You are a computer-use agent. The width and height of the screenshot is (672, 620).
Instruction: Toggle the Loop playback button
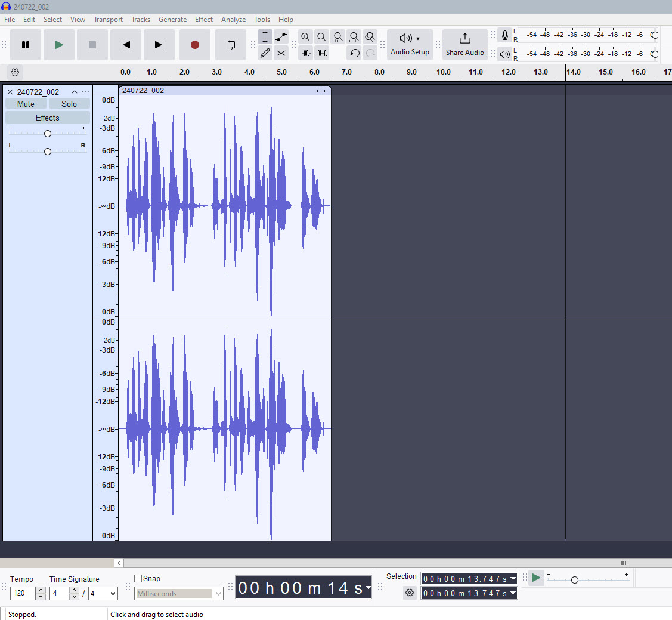coord(231,45)
